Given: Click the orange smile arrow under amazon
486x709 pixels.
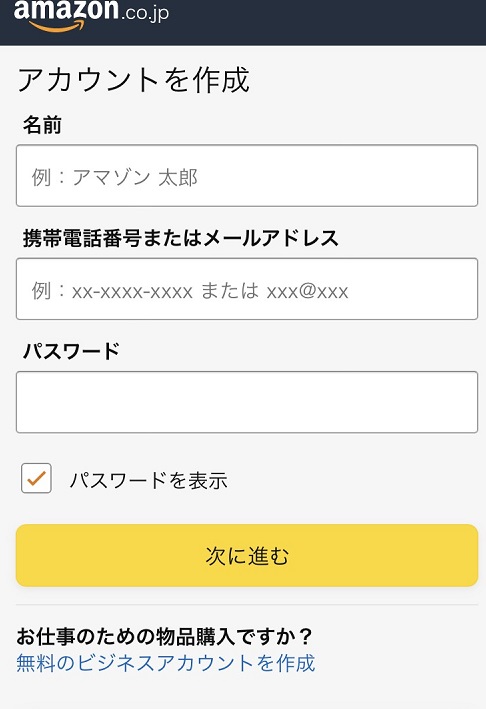Looking at the screenshot, I should pyautogui.click(x=57, y=26).
